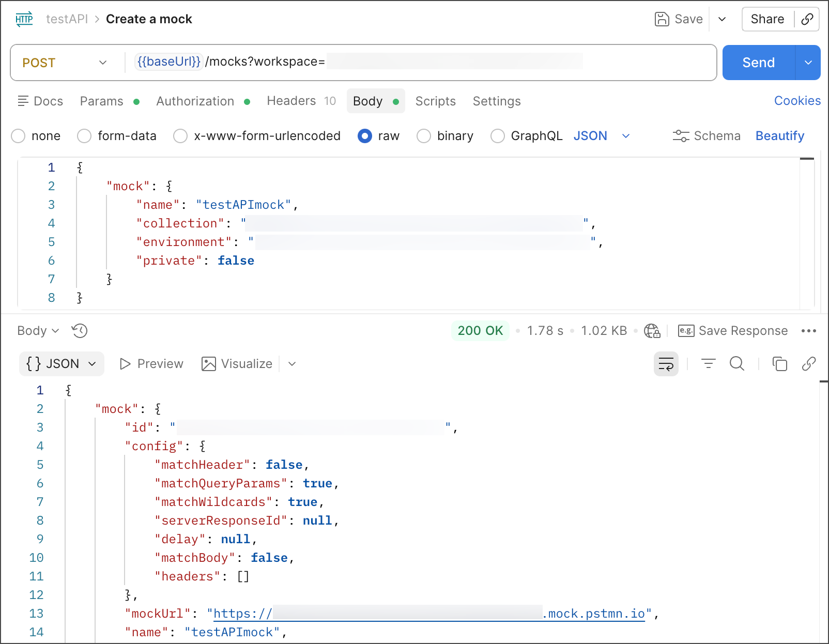Click the "testAPImock" name value in request
Screen dimensions: 829x644
pyautogui.click(x=243, y=205)
